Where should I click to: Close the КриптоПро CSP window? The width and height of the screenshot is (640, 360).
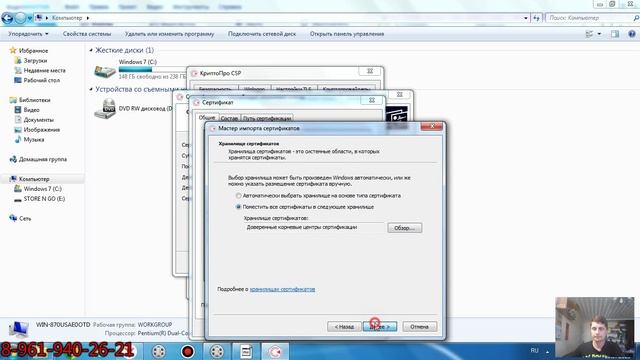pos(370,71)
